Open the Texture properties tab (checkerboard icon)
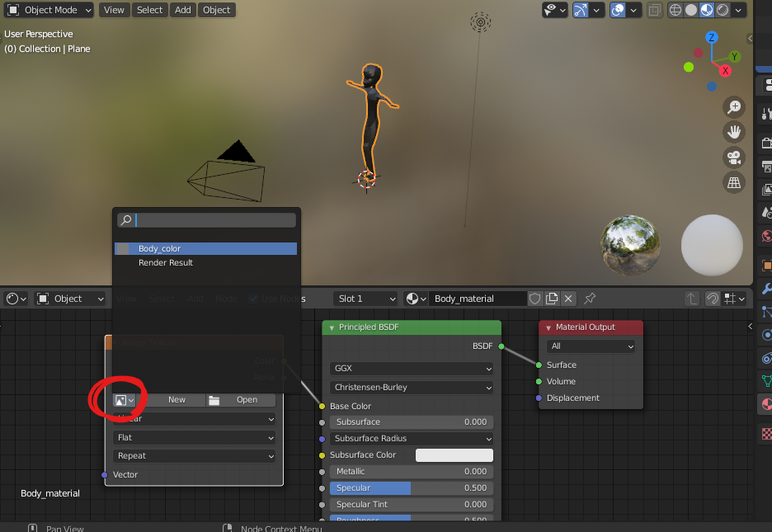 coord(766,434)
